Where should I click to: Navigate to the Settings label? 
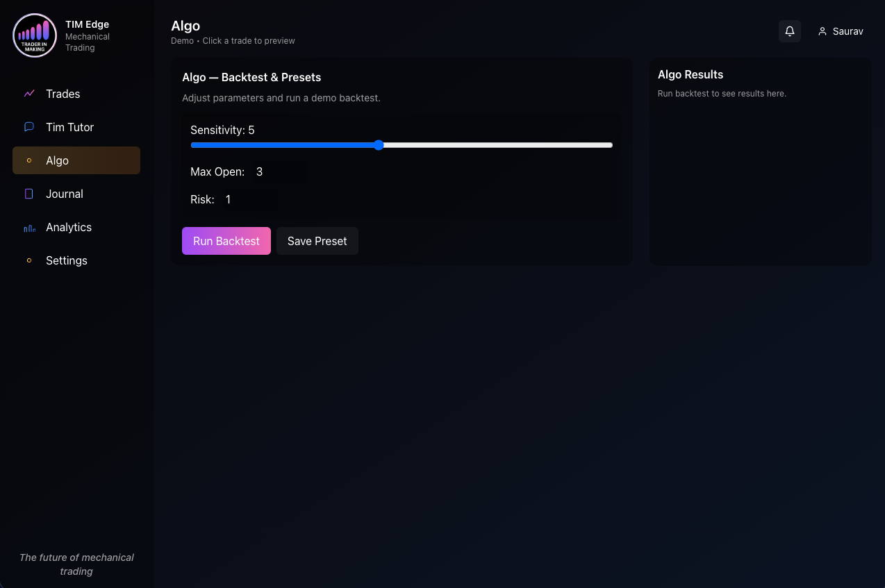point(67,260)
